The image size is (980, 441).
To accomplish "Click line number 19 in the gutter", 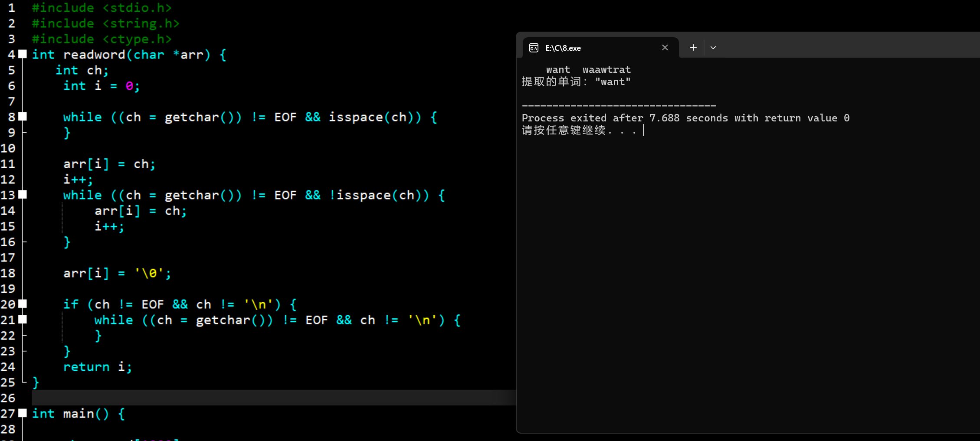I will click(8, 289).
